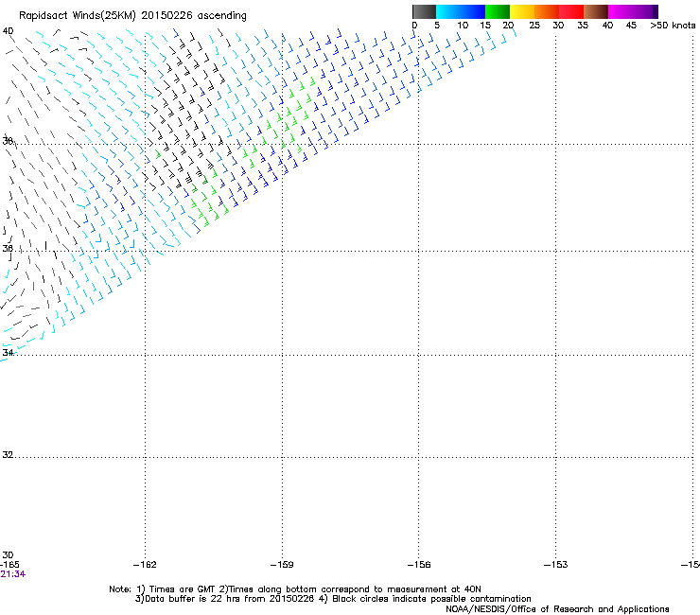
Task: Click the green 15-20 knots legend swatch
Action: tap(498, 11)
